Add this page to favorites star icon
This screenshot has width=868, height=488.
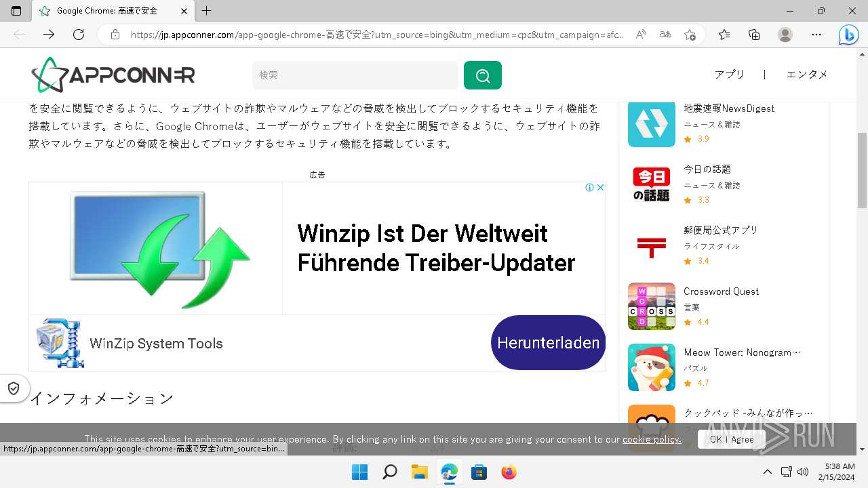[690, 35]
